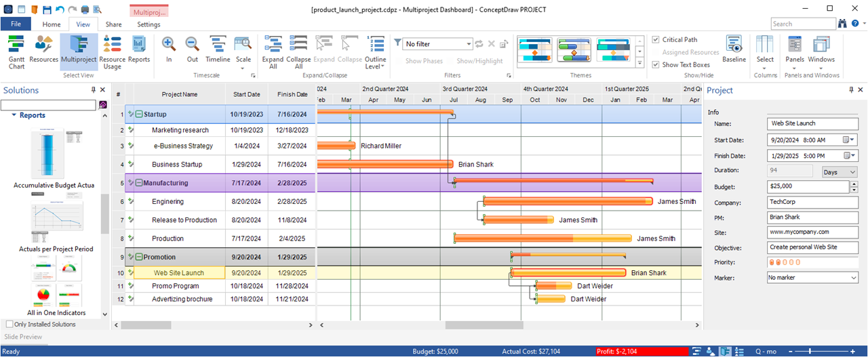Toggle the Critical Path checkbox
Viewport: 868px width, 357px height.
pos(656,40)
